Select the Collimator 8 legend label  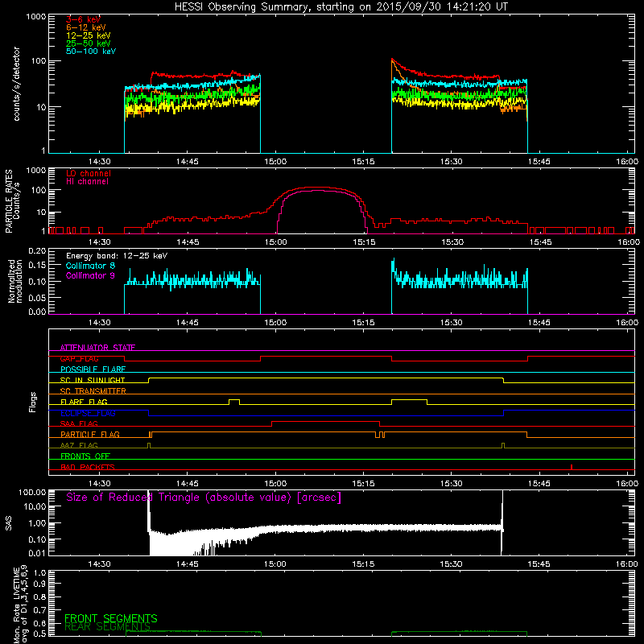click(90, 266)
